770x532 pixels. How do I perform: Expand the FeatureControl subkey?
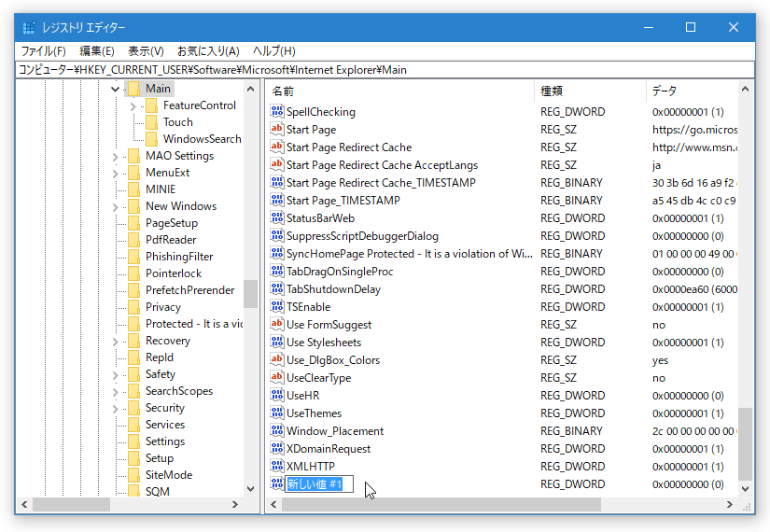133,105
